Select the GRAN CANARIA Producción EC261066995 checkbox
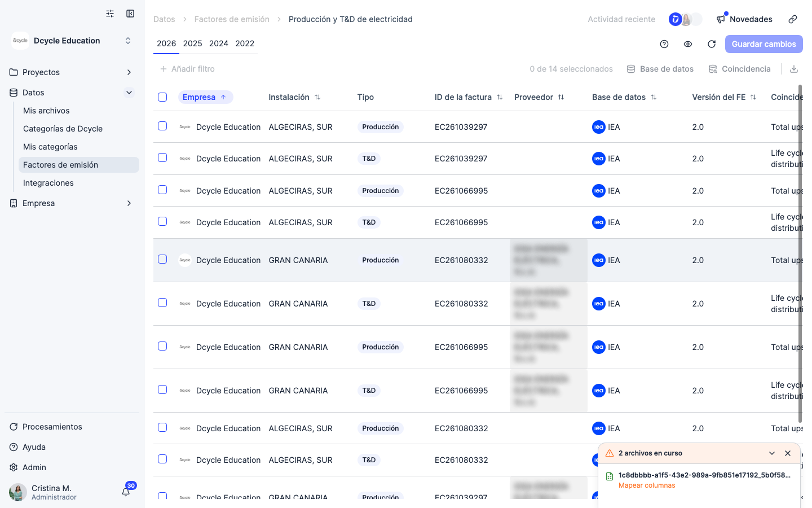Image resolution: width=812 pixels, height=508 pixels. click(x=162, y=346)
